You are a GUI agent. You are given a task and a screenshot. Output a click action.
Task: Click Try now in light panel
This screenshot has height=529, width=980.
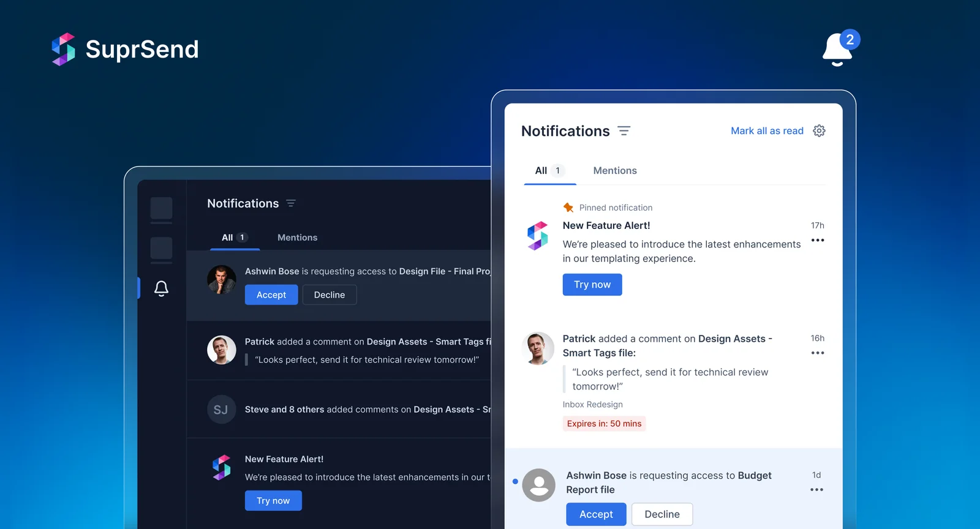pos(592,285)
